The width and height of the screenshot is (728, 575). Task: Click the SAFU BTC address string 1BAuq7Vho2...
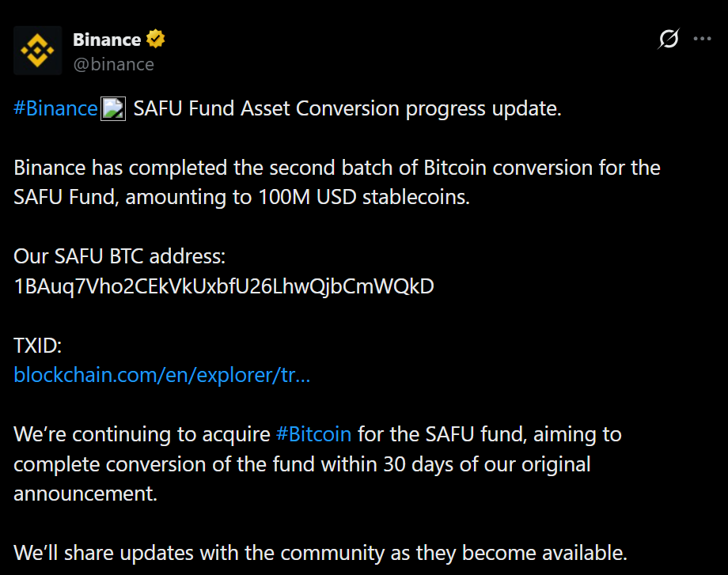click(x=224, y=286)
